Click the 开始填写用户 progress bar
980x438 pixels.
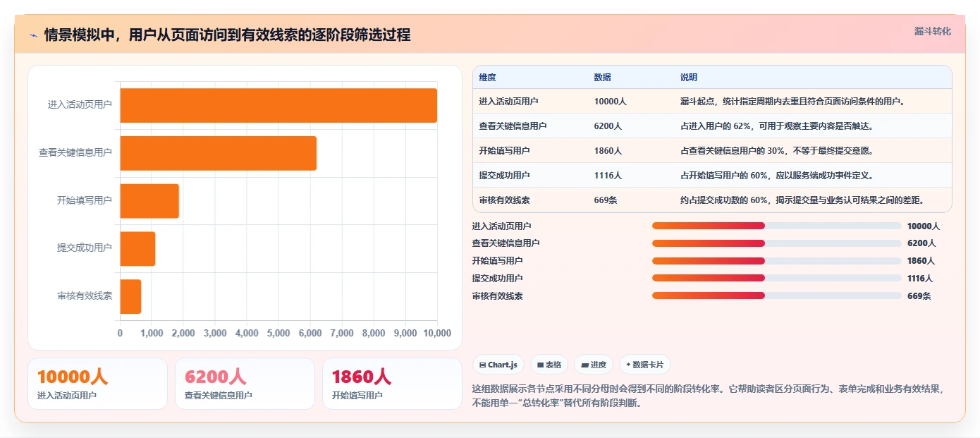pos(776,260)
